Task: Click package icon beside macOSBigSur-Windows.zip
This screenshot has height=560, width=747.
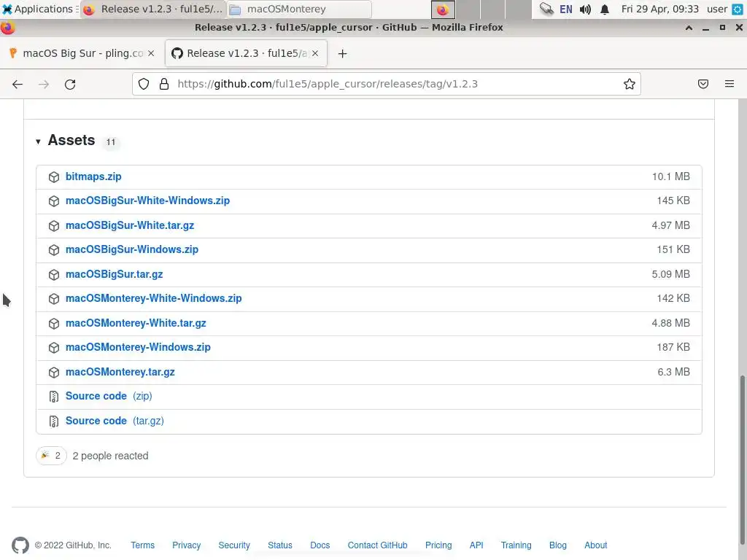Action: pos(54,250)
